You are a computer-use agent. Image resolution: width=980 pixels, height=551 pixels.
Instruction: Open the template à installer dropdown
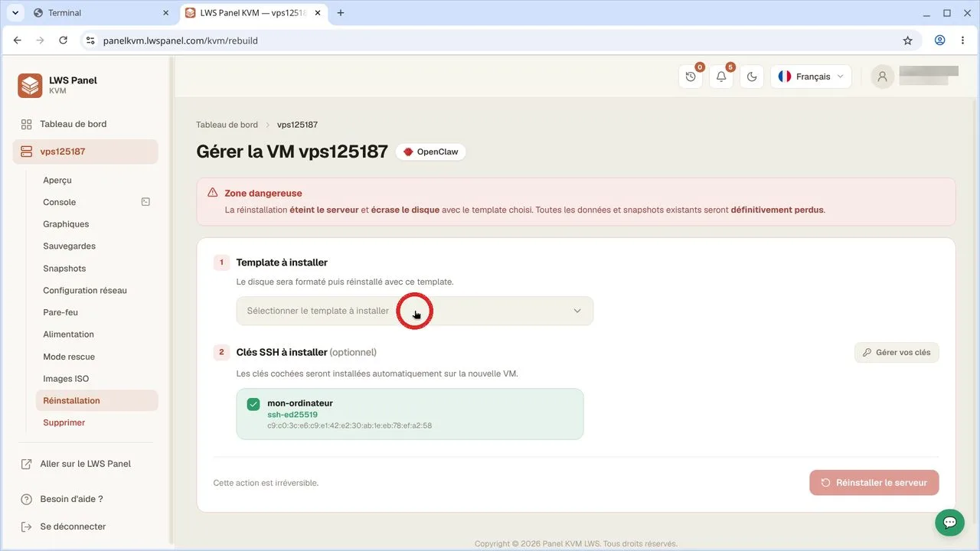coord(415,311)
